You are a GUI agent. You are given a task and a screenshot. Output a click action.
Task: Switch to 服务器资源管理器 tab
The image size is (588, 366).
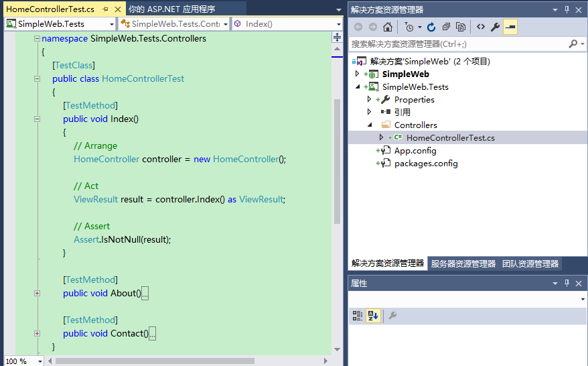pyautogui.click(x=463, y=263)
